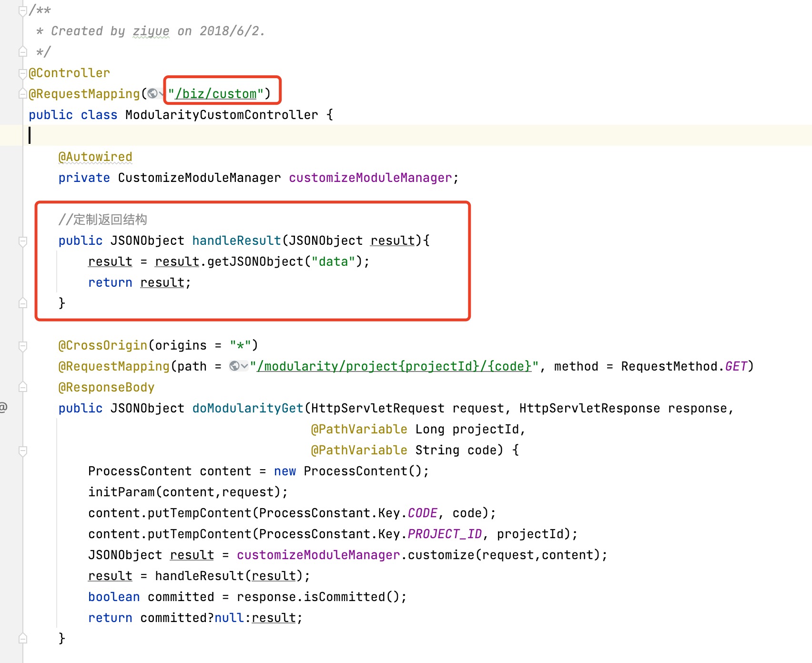Open the "/biz/custom" URL mapping link
This screenshot has width=812, height=663.
(215, 94)
